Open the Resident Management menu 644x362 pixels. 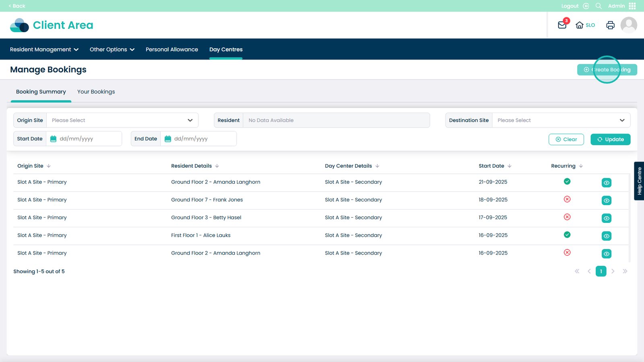(x=44, y=49)
